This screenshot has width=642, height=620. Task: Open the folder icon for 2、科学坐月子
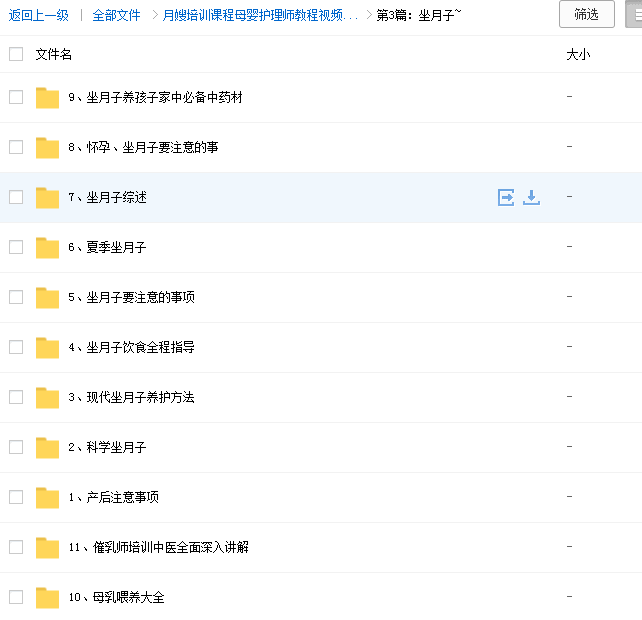[x=47, y=448]
